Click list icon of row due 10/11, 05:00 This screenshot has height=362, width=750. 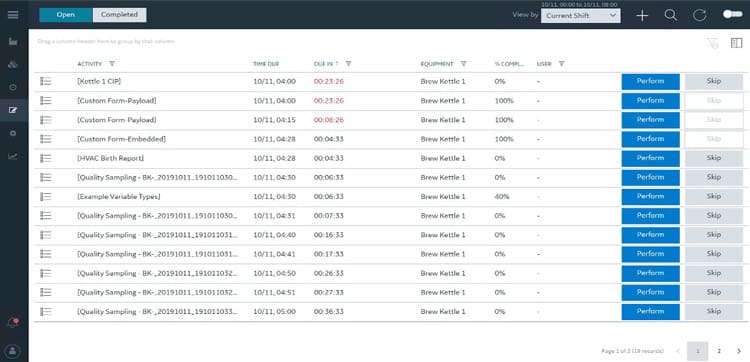click(x=46, y=311)
